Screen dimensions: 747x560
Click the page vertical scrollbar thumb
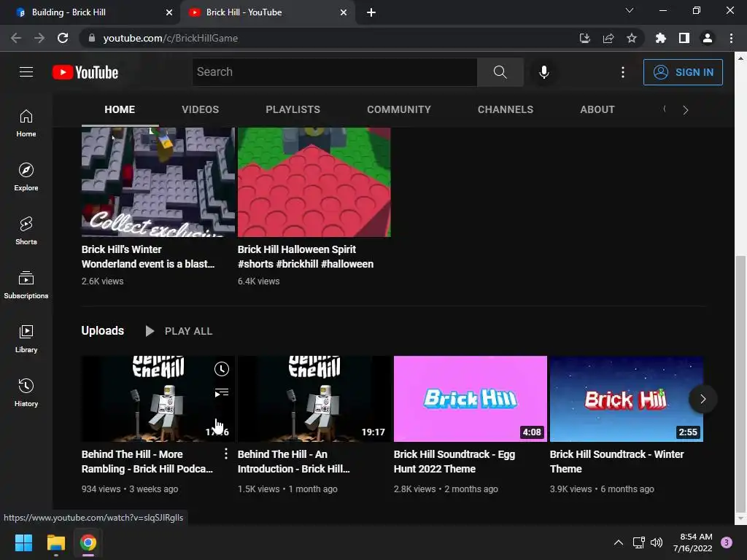coord(740,384)
